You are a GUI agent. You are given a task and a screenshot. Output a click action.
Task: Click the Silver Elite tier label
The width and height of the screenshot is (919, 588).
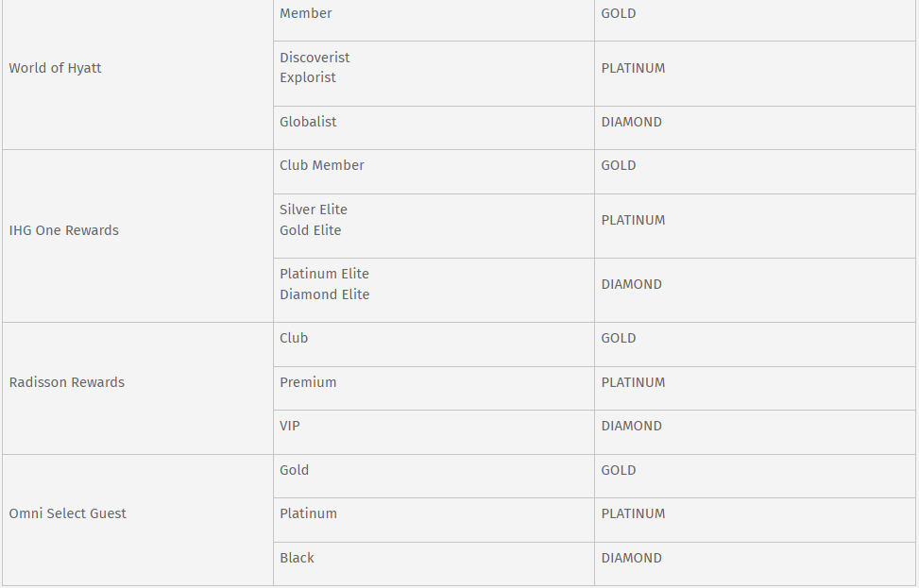tap(314, 210)
